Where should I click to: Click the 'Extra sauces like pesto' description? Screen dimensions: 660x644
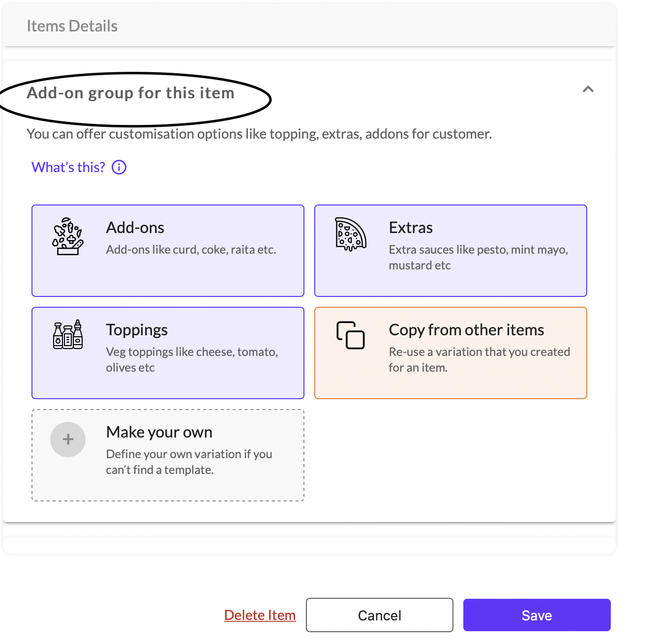(479, 257)
